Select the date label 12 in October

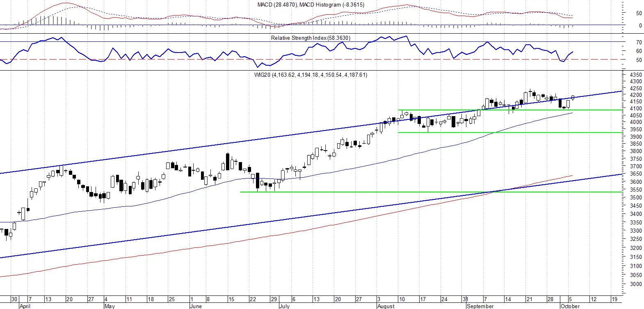593,300
